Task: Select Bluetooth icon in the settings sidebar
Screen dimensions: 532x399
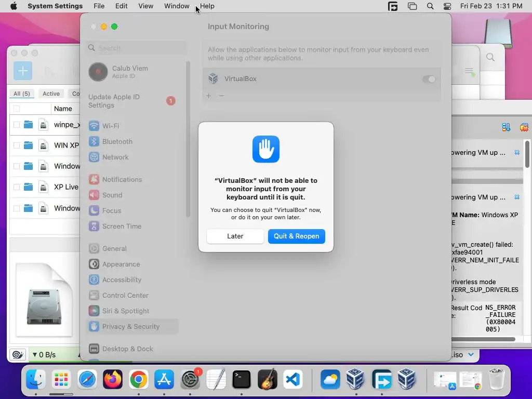Action: (94, 141)
